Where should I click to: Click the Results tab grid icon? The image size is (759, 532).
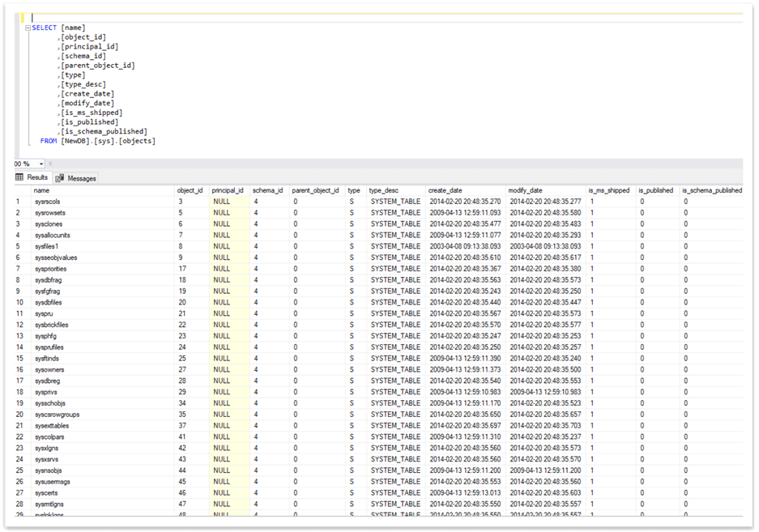19,177
